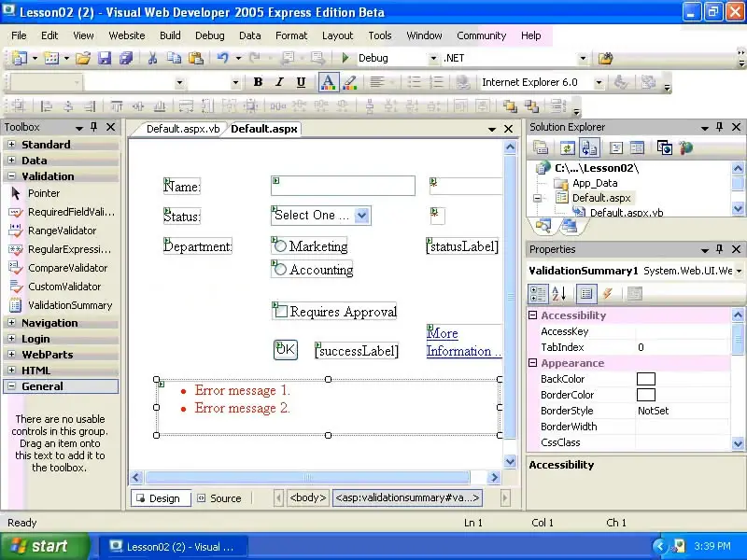Viewport: 747px width, 560px height.
Task: Click the OK button on the form
Action: click(x=286, y=350)
